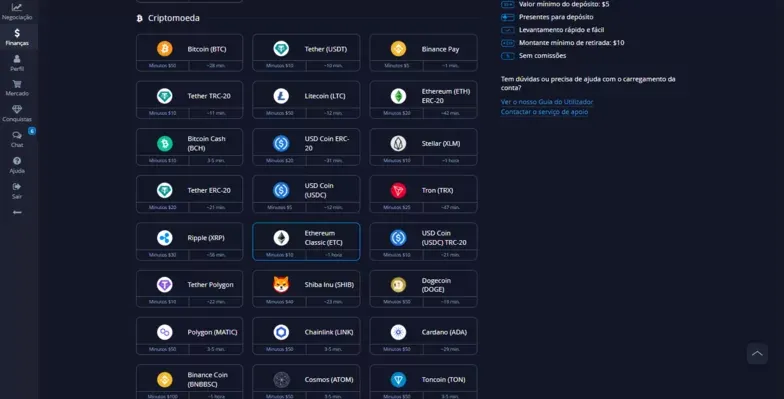Select the Bitcoin (BTC) coin icon
Image resolution: width=784 pixels, height=399 pixels.
click(x=164, y=48)
